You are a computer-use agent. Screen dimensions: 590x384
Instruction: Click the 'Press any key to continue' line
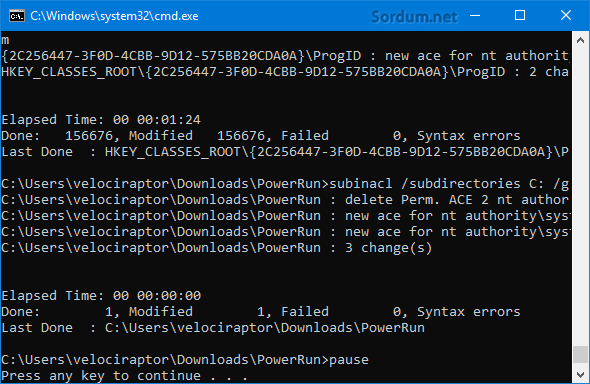[x=124, y=376]
